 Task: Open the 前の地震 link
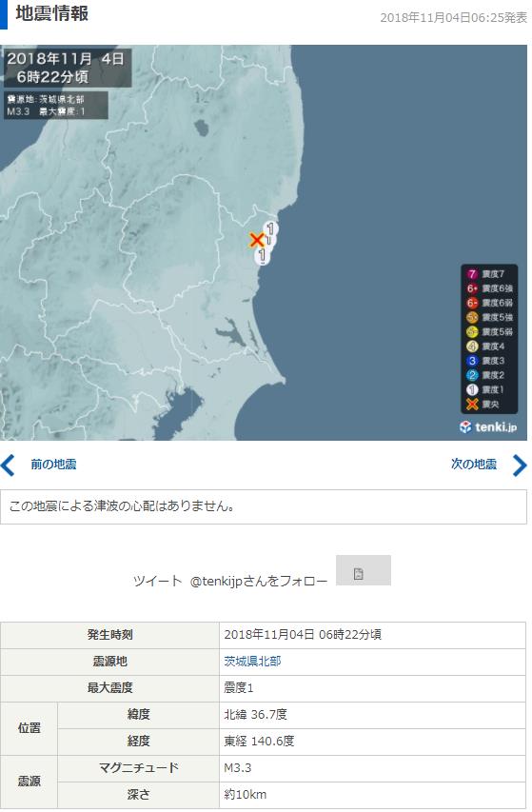pyautogui.click(x=53, y=464)
